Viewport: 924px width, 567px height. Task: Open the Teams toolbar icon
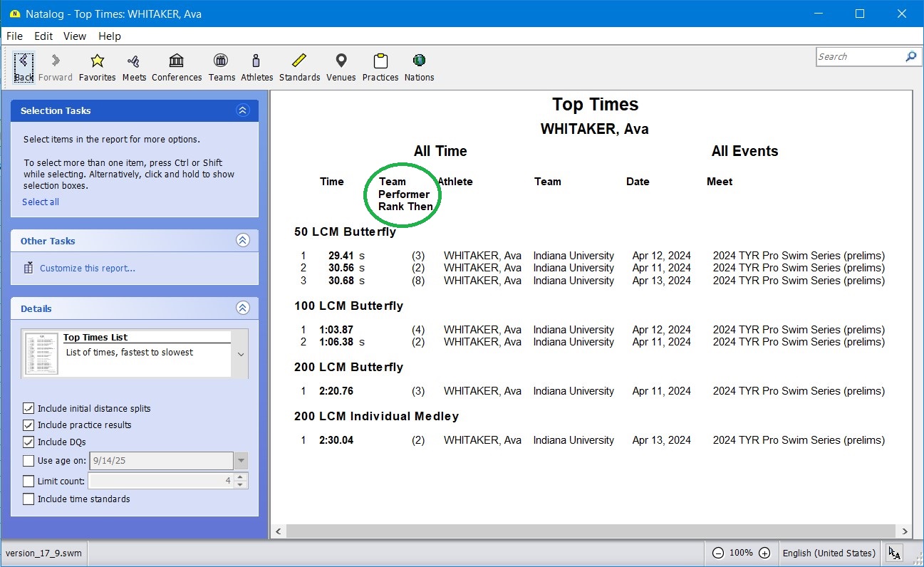[222, 61]
